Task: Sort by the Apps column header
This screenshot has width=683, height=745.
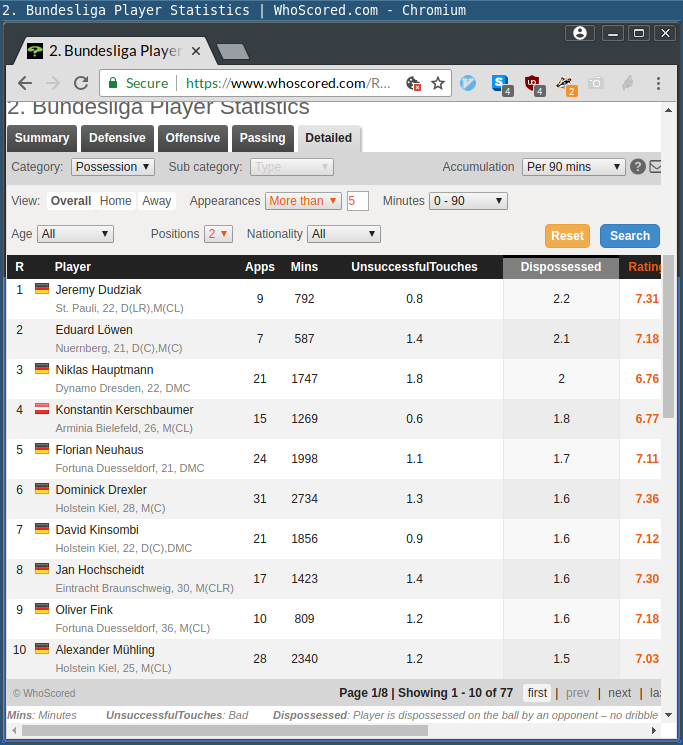Action: coord(260,267)
